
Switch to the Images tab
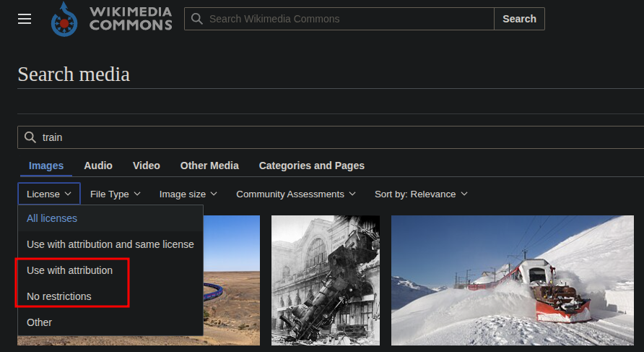pyautogui.click(x=46, y=166)
